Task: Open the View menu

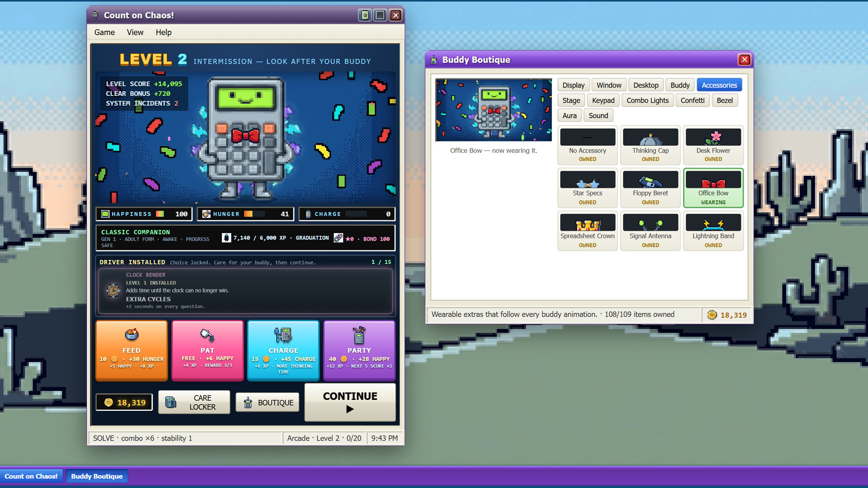Action: [135, 32]
